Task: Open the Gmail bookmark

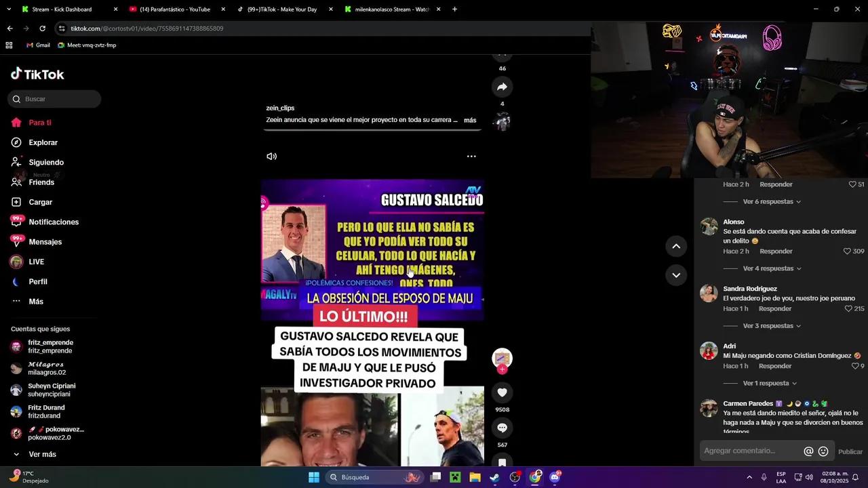Action: point(38,45)
